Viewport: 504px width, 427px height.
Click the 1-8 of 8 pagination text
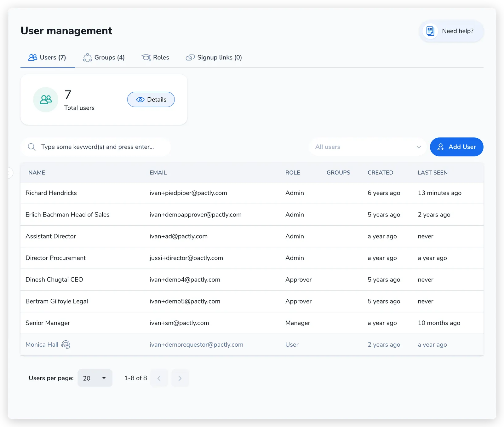136,378
